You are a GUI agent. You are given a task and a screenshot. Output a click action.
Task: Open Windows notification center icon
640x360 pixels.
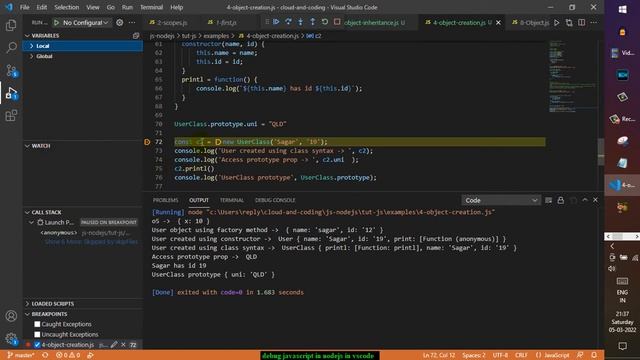[622, 346]
